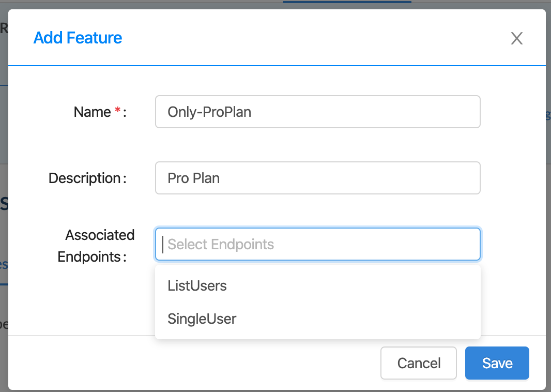551x392 pixels.
Task: Place cursor in the Only-ProPlan text
Action: point(209,112)
